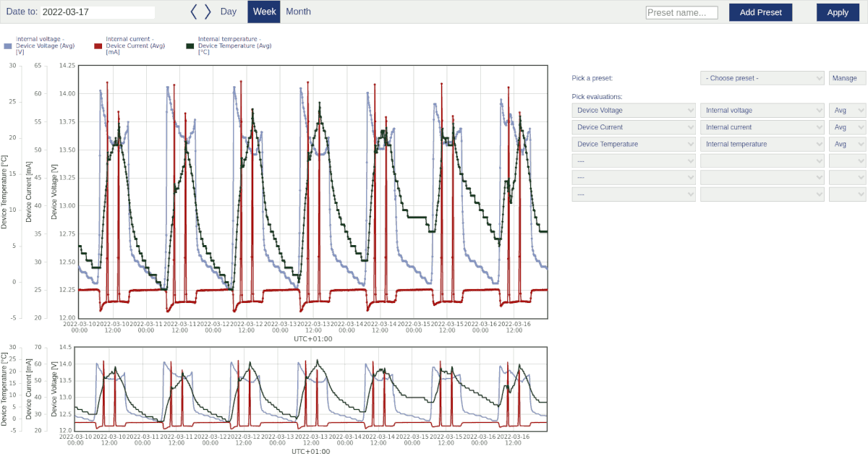Open the Internal voltage evaluation dropdown
The width and height of the screenshot is (868, 454).
tap(762, 110)
